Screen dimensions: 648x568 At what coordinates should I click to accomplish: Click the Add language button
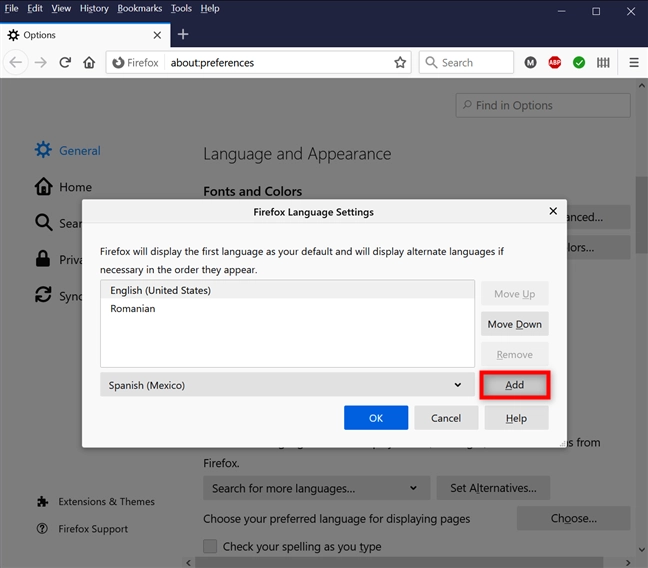pyautogui.click(x=515, y=385)
